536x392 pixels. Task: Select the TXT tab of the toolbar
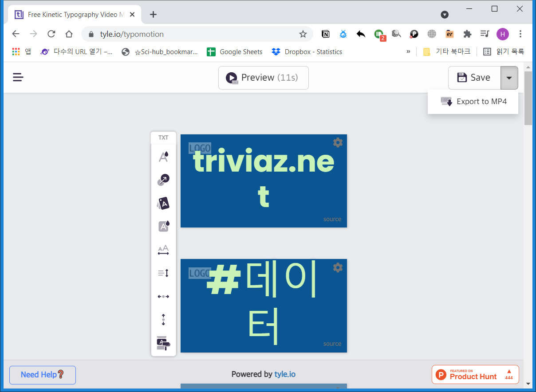click(x=163, y=137)
